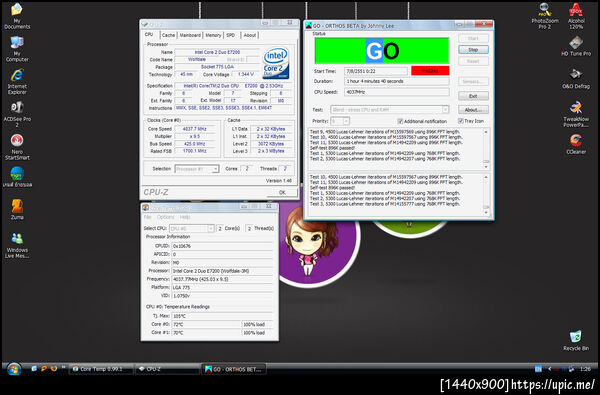Open Processor Selection dropdown in CPU-Z
This screenshot has width=600, height=395.
tap(197, 169)
